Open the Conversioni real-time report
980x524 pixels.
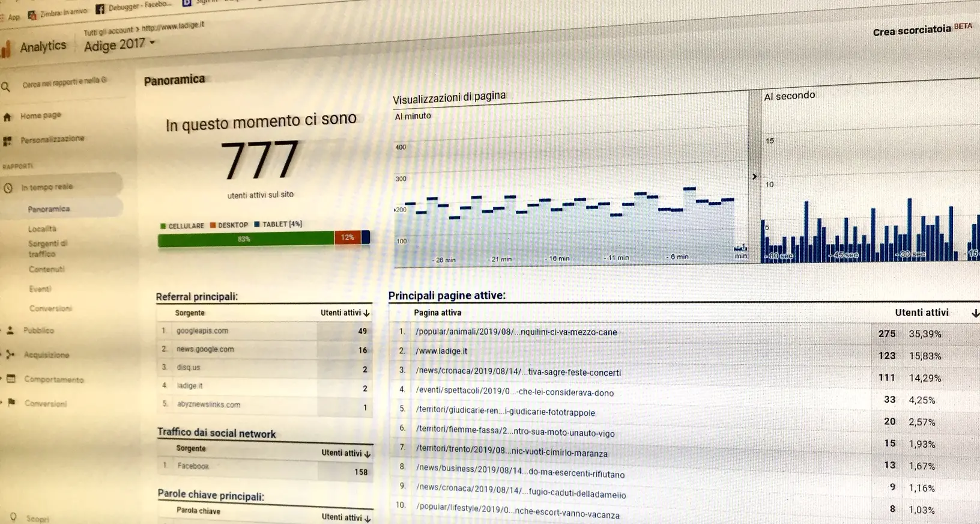click(50, 308)
